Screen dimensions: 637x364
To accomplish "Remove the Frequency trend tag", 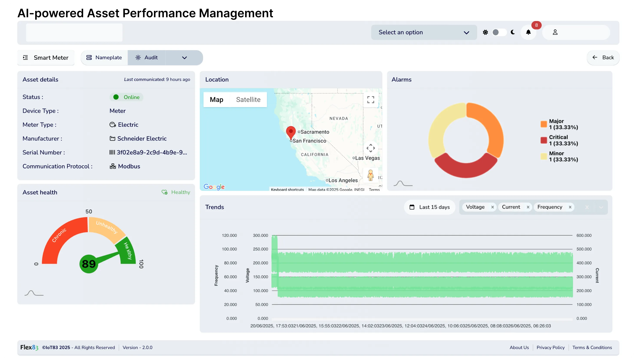I will coord(570,207).
